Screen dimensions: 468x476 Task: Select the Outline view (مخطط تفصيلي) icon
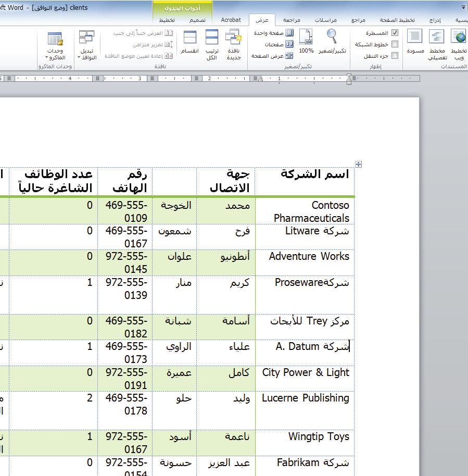(437, 45)
